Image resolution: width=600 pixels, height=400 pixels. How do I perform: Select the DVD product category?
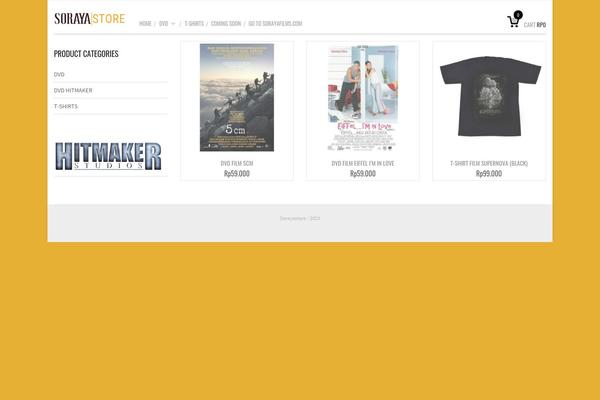(x=59, y=75)
